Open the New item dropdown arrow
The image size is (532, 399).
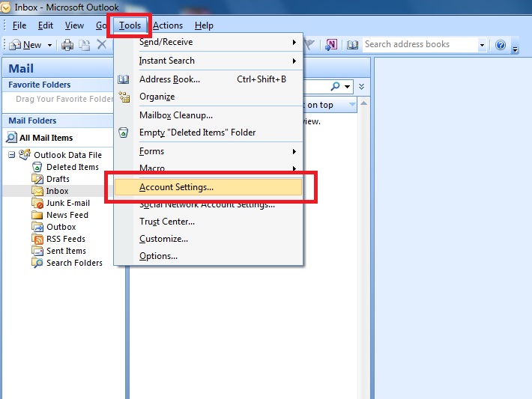(x=50, y=45)
